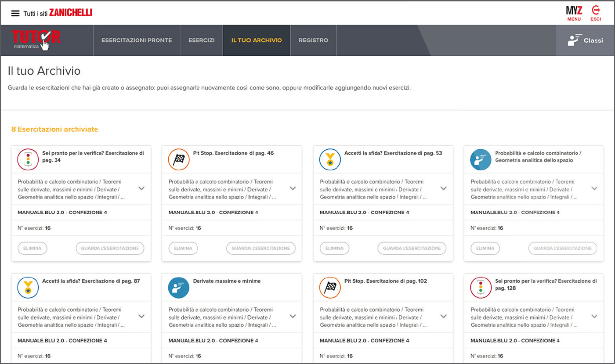Click traffic light icon of pag. 128 card

(x=481, y=288)
